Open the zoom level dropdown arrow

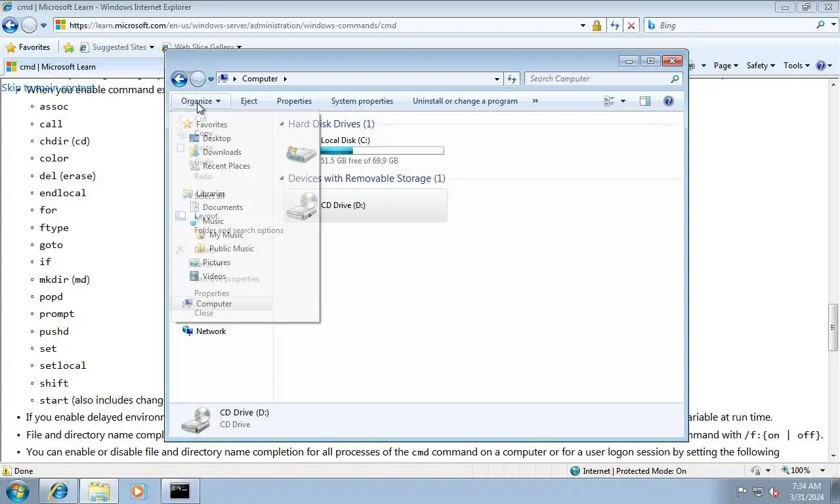[x=823, y=471]
